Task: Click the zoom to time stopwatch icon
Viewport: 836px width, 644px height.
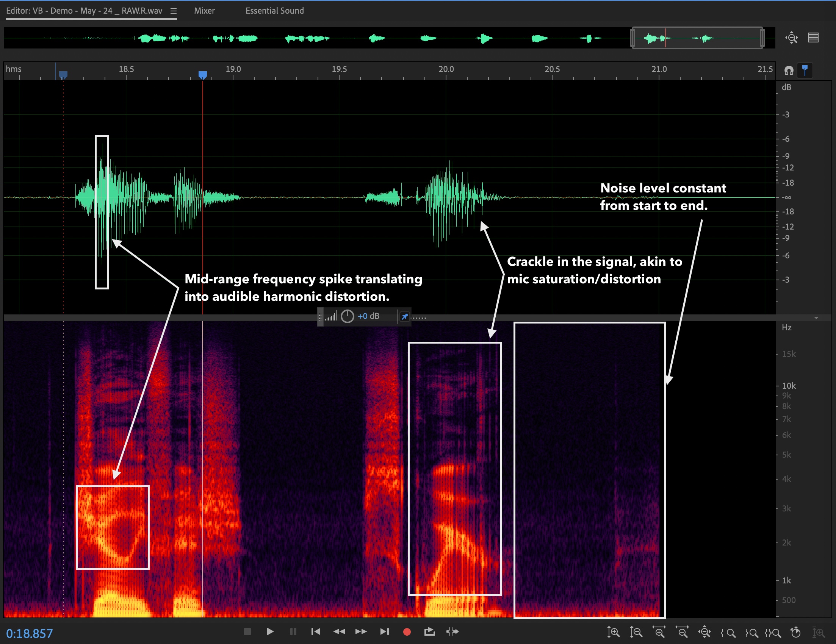Action: (x=795, y=632)
